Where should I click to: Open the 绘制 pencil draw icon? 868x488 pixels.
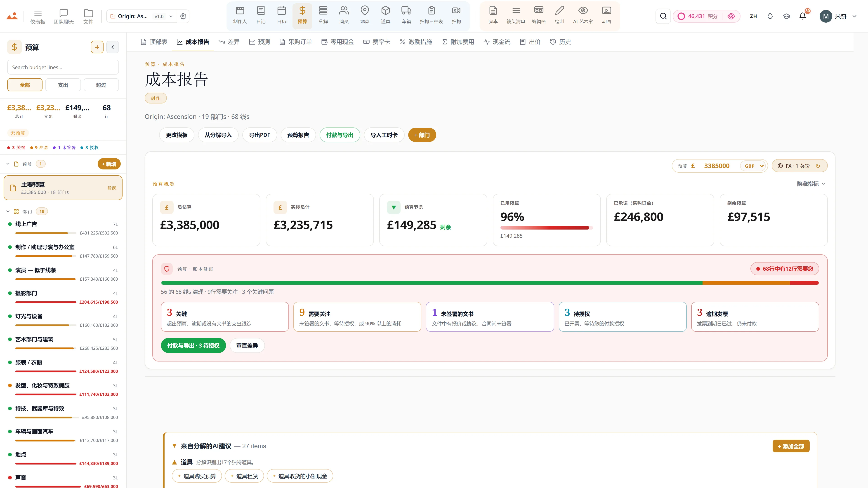click(559, 16)
